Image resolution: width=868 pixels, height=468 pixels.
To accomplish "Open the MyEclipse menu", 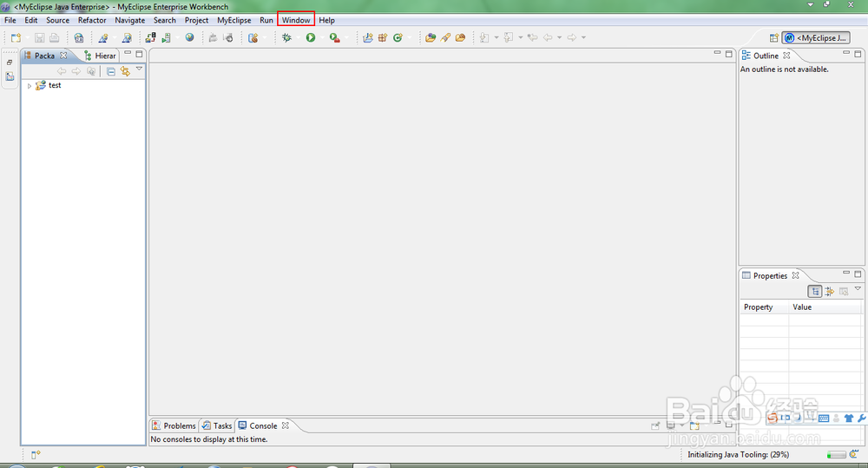I will coord(234,20).
